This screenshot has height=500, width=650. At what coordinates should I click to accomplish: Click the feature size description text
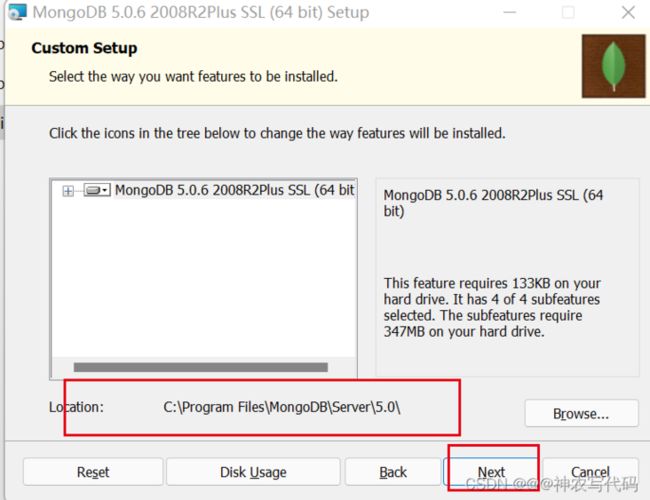tap(492, 307)
